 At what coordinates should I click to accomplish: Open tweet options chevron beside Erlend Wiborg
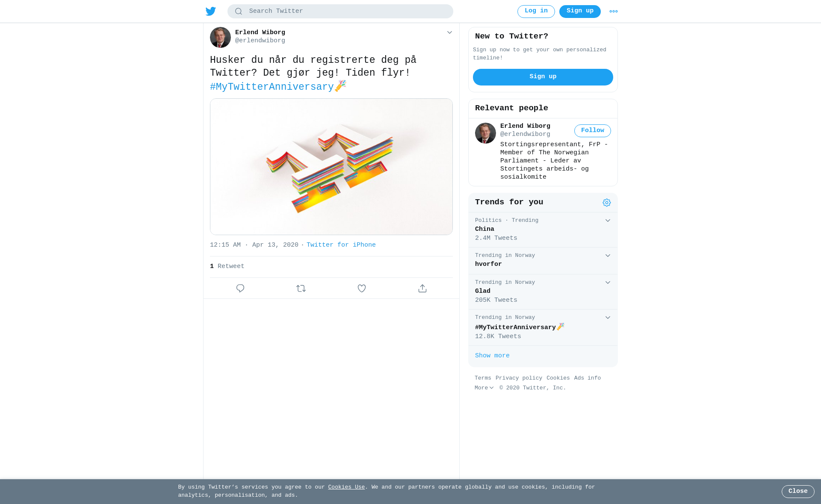click(449, 32)
